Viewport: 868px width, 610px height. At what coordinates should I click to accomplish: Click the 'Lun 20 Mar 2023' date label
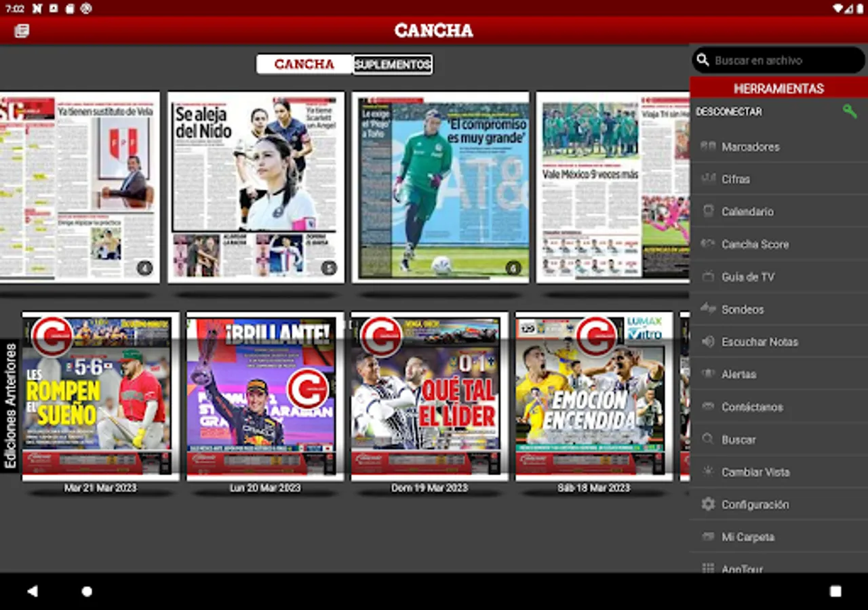click(x=265, y=488)
